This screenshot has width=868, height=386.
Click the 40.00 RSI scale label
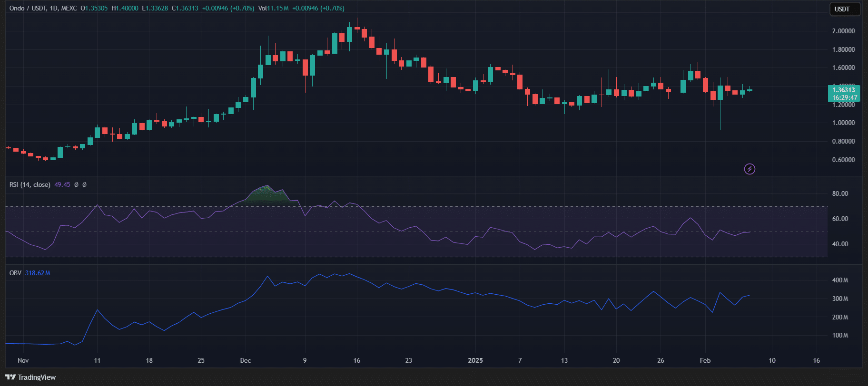[840, 244]
